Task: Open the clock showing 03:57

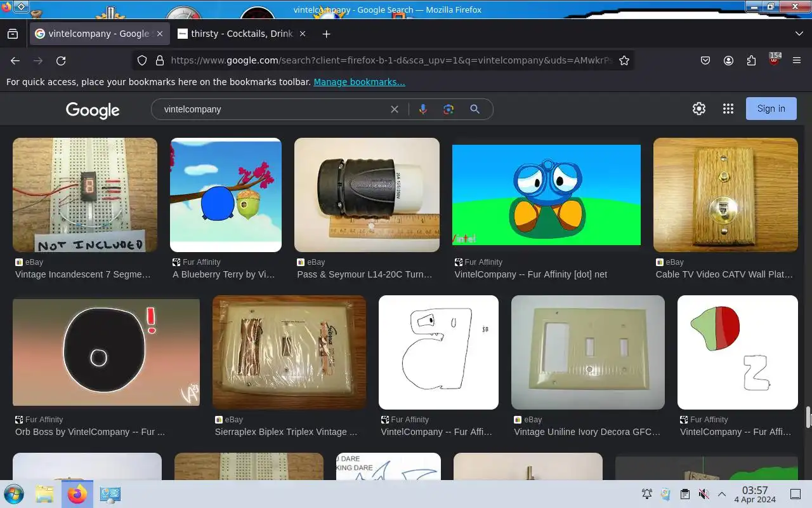Action: tap(755, 494)
